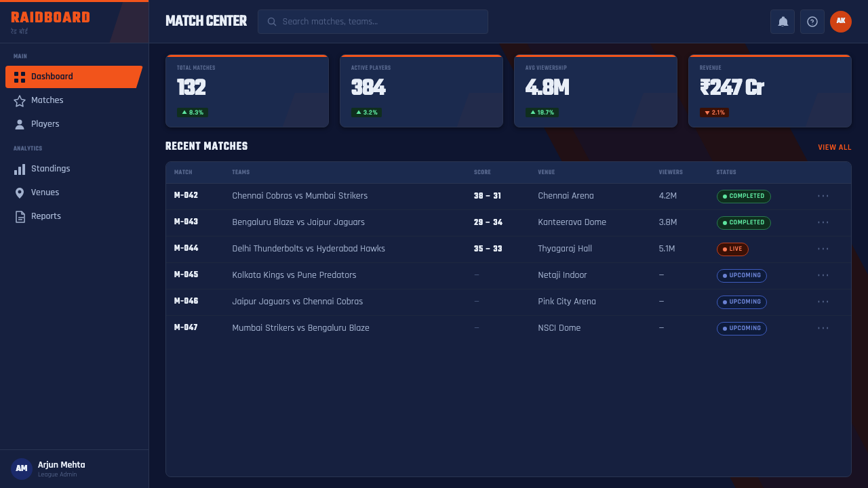
Task: Open Standings in Analytics section
Action: coord(74,169)
